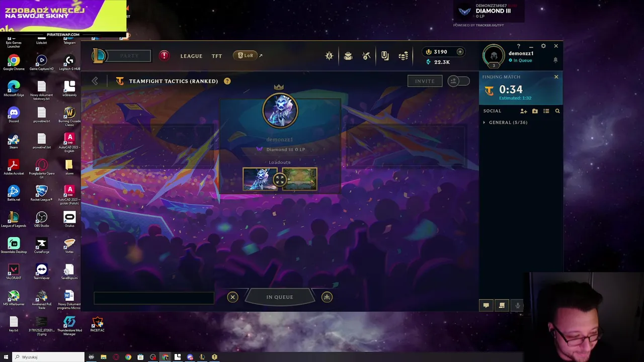Click the Loadouts label
644x362 pixels.
point(280,162)
